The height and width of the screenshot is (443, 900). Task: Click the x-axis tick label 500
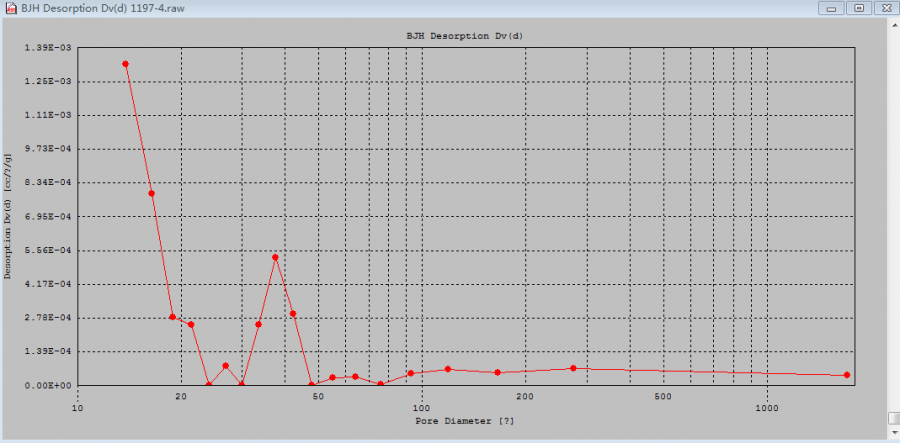(x=663, y=396)
